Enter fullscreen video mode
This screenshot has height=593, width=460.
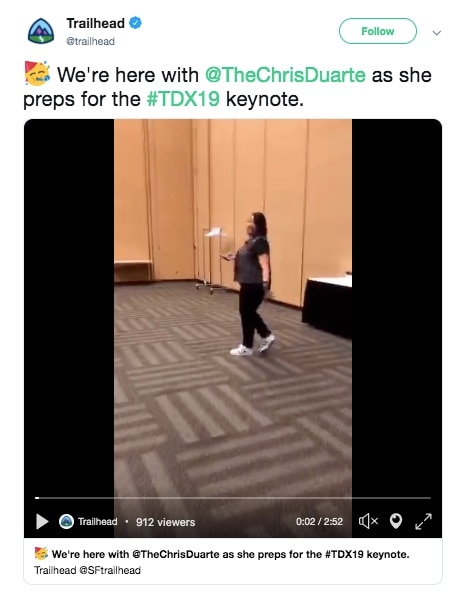423,521
